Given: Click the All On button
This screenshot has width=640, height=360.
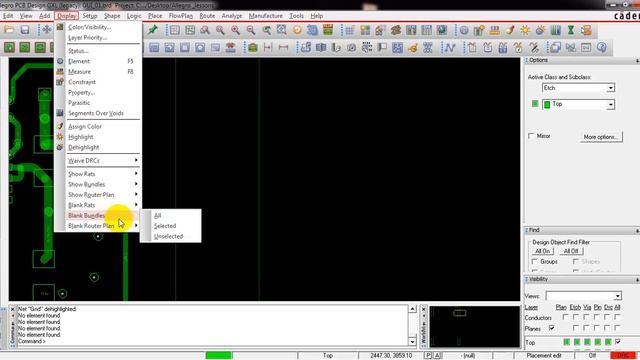Looking at the screenshot, I should [542, 251].
